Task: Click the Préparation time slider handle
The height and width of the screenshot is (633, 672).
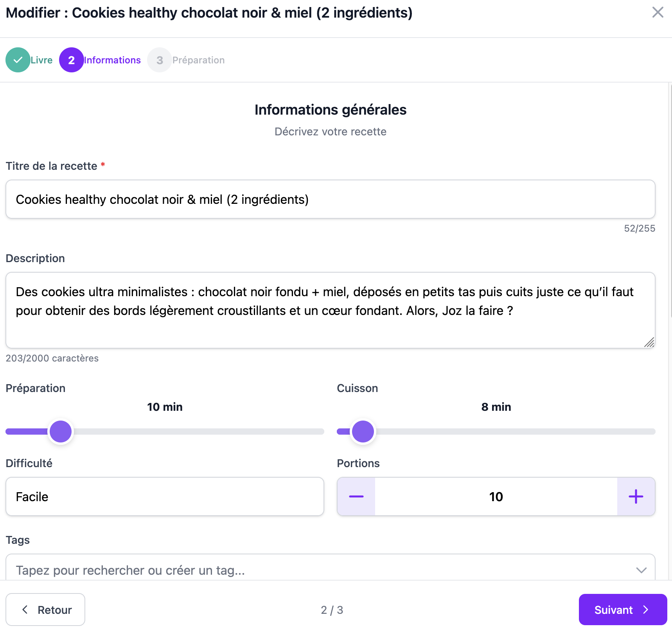Action: coord(61,432)
